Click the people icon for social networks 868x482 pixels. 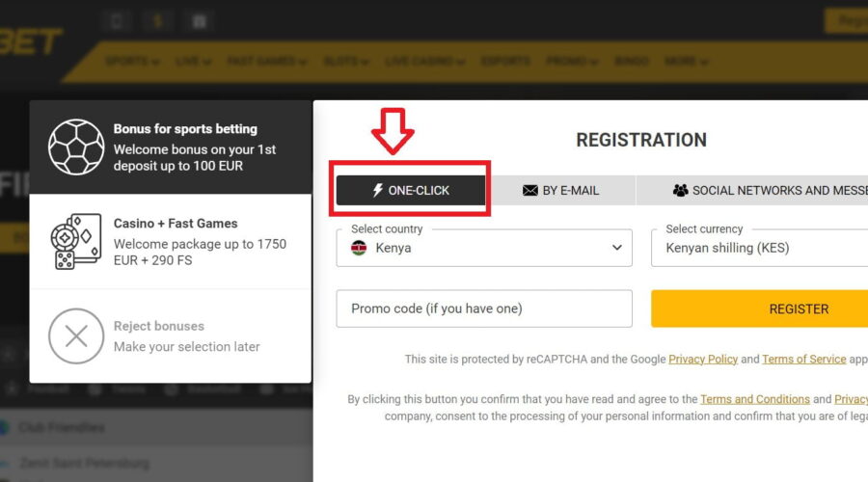pos(680,190)
